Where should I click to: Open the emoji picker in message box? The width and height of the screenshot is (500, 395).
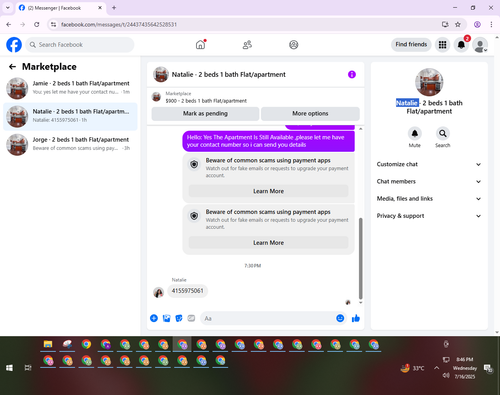coord(340,318)
